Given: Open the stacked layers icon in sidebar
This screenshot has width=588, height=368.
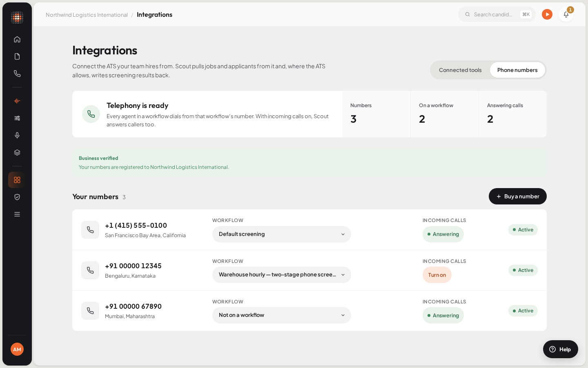Looking at the screenshot, I should pos(17,153).
